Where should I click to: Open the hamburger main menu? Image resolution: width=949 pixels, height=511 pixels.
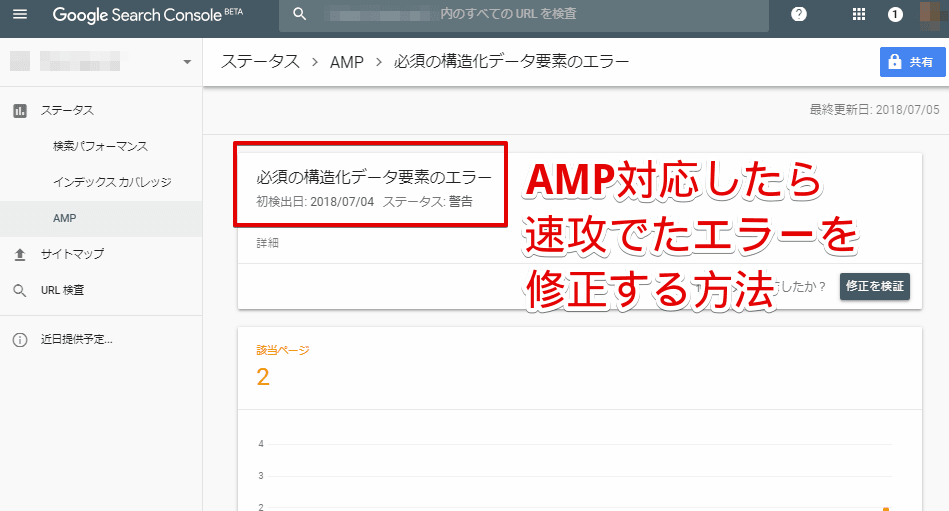tap(20, 15)
